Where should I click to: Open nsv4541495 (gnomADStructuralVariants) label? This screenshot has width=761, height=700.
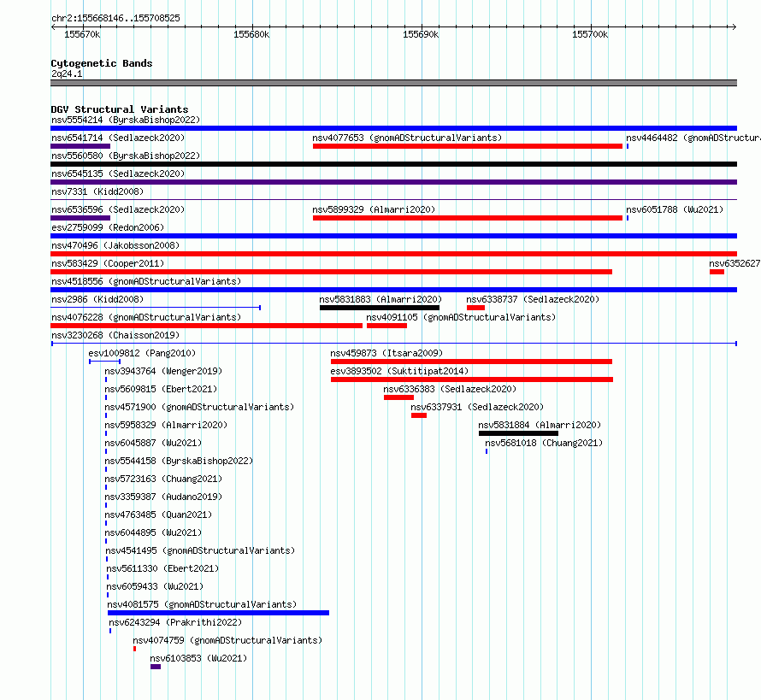200,550
